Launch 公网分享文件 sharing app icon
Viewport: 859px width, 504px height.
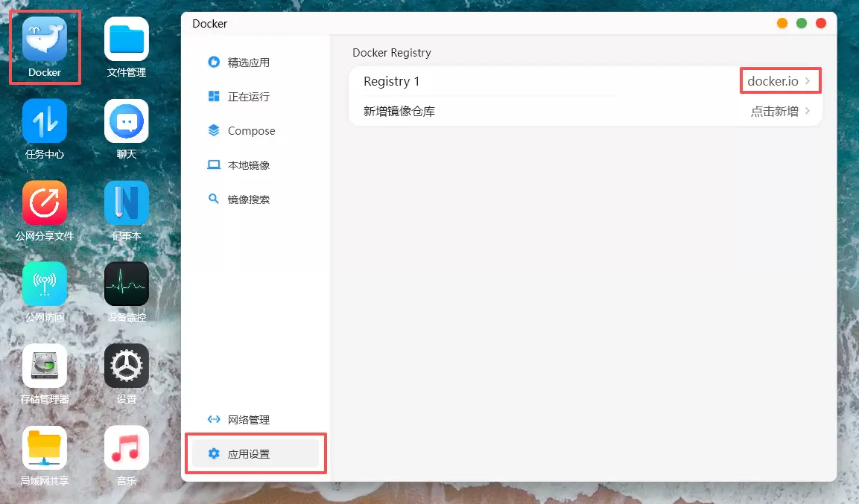coord(45,203)
